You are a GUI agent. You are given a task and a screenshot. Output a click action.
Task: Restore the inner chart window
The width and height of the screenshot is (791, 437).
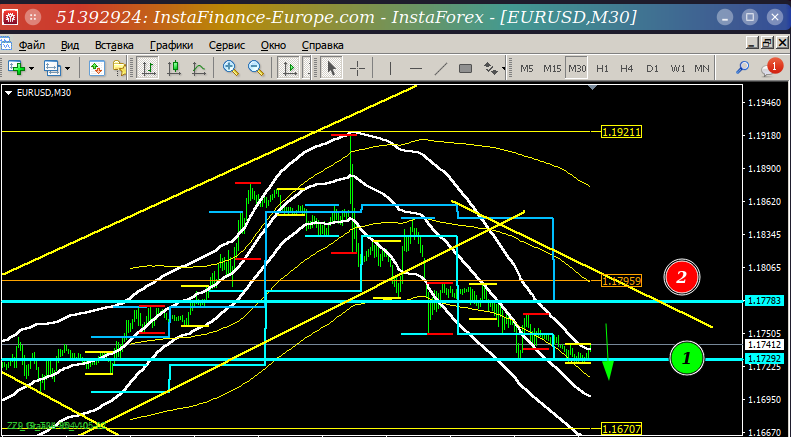[x=768, y=43]
